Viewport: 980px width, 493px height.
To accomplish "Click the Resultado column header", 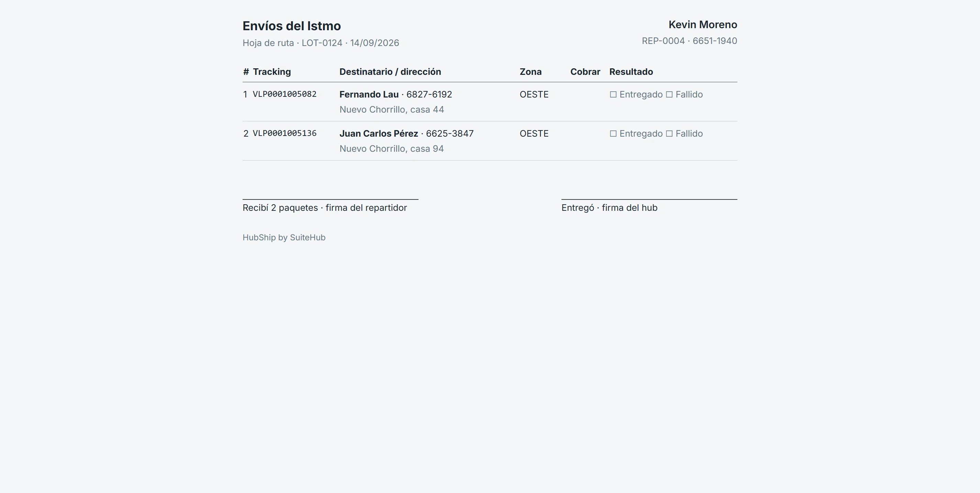I will pyautogui.click(x=631, y=72).
